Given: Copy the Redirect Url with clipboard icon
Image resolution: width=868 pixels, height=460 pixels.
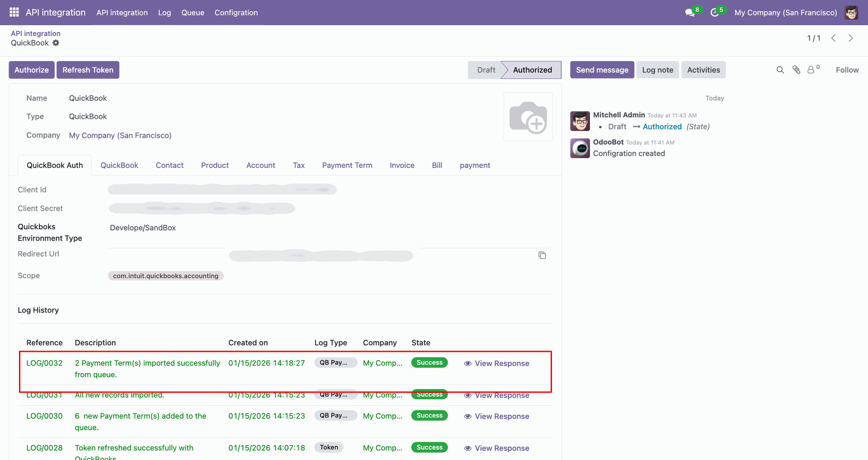Looking at the screenshot, I should click(x=542, y=256).
